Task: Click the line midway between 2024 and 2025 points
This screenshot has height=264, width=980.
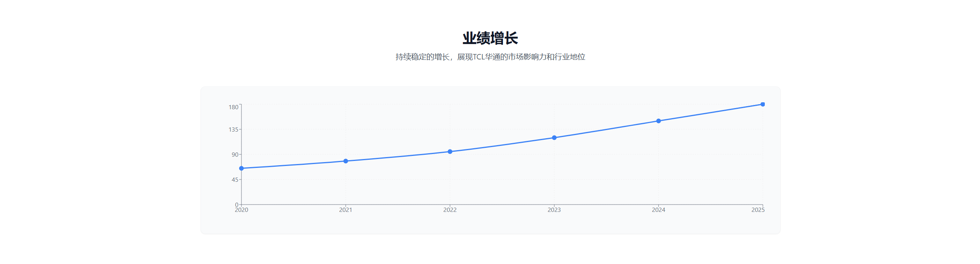Action: point(710,113)
